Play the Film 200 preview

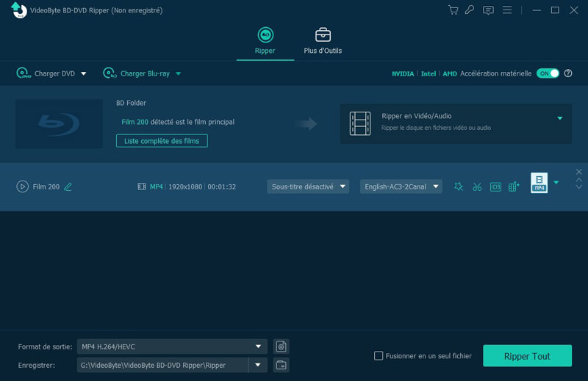click(23, 186)
